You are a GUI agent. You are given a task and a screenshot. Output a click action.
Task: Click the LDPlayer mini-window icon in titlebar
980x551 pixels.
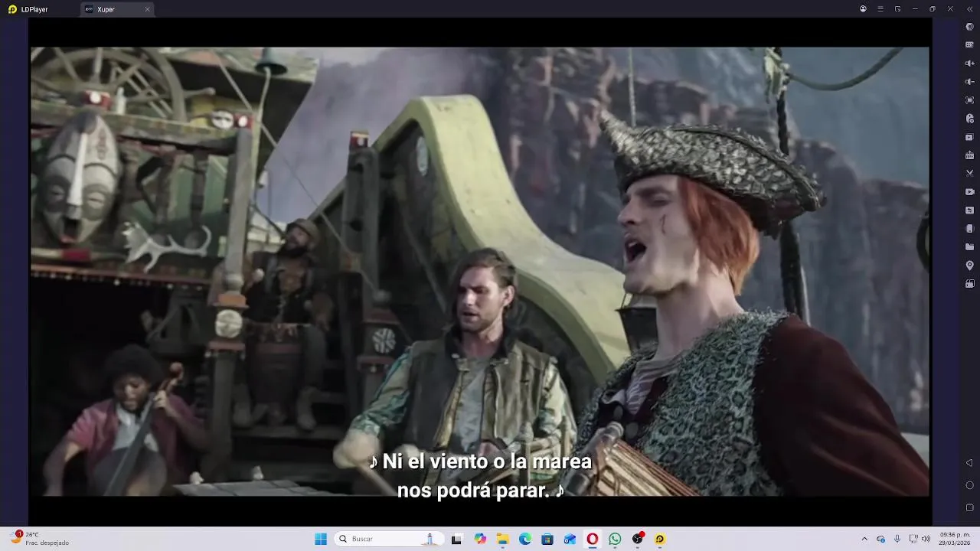click(x=897, y=9)
